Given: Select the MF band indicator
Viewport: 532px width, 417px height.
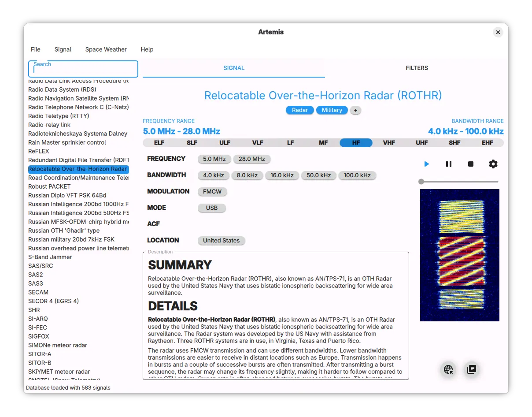Looking at the screenshot, I should pyautogui.click(x=323, y=143).
